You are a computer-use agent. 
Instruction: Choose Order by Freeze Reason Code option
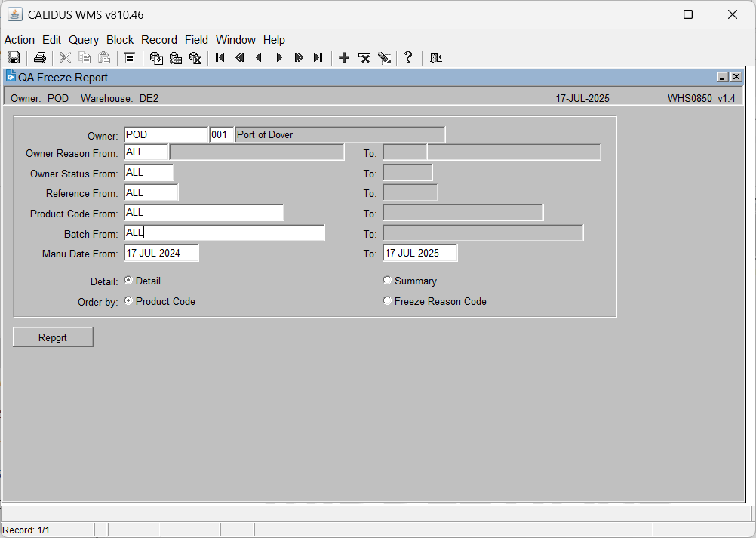pos(387,300)
